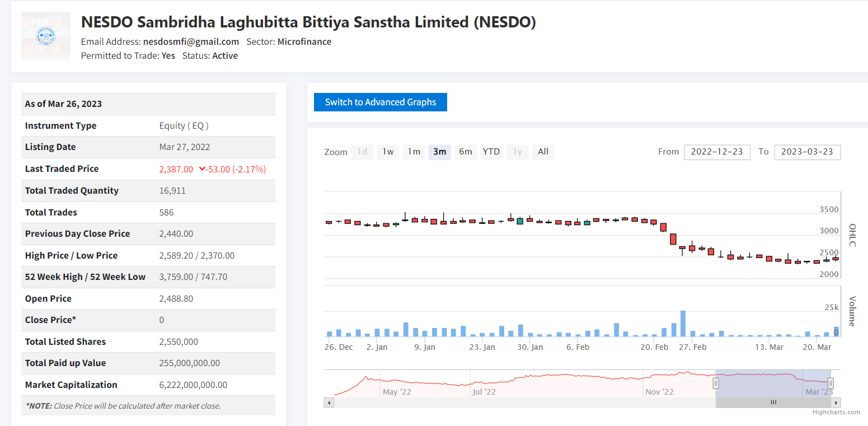This screenshot has width=868, height=426.
Task: Click the tallest volume bar near 27 Feb
Action: [x=683, y=324]
